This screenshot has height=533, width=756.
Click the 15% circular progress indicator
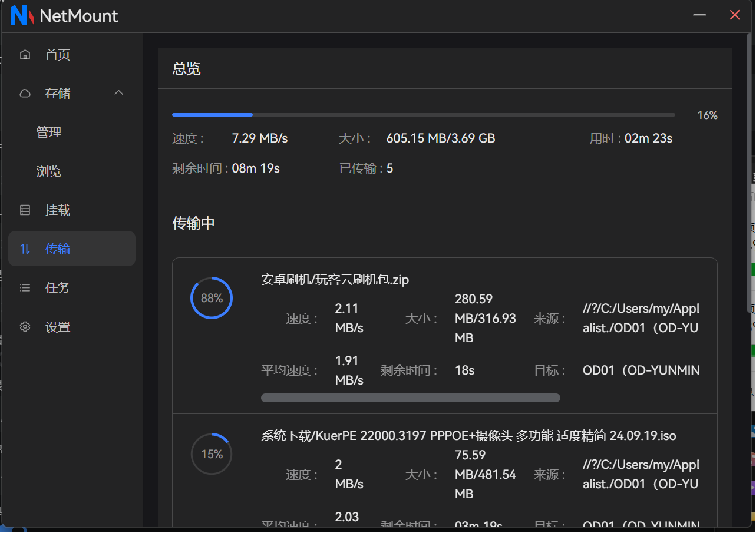[212, 454]
